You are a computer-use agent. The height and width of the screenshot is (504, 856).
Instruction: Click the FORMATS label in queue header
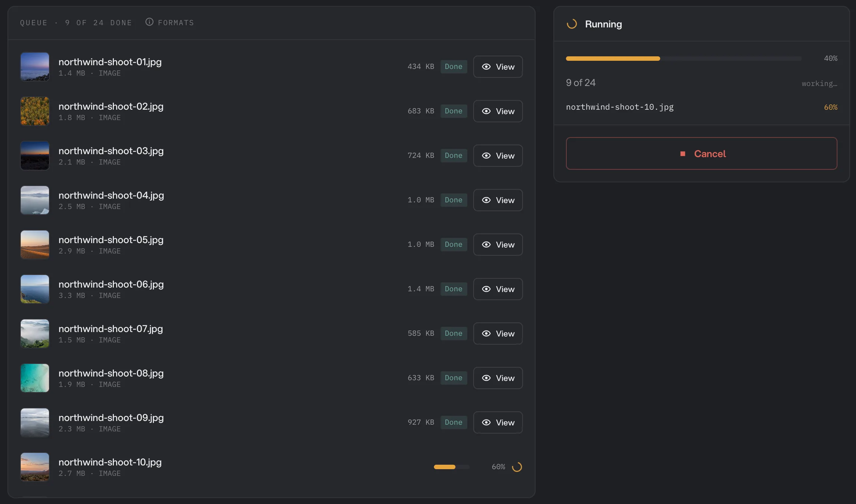click(x=176, y=23)
